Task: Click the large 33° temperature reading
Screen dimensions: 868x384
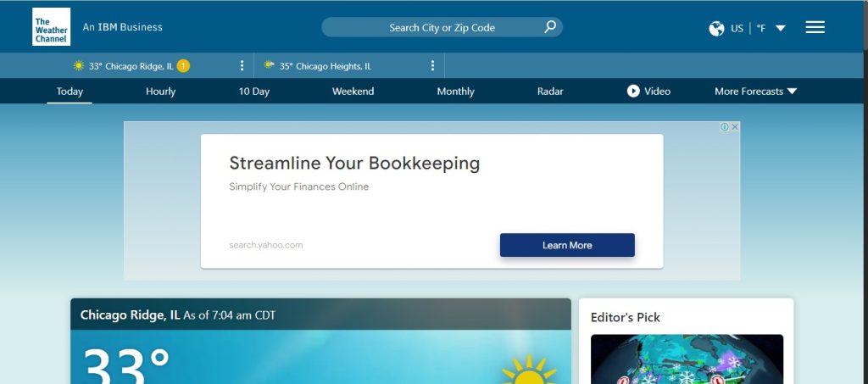Action: tap(126, 365)
